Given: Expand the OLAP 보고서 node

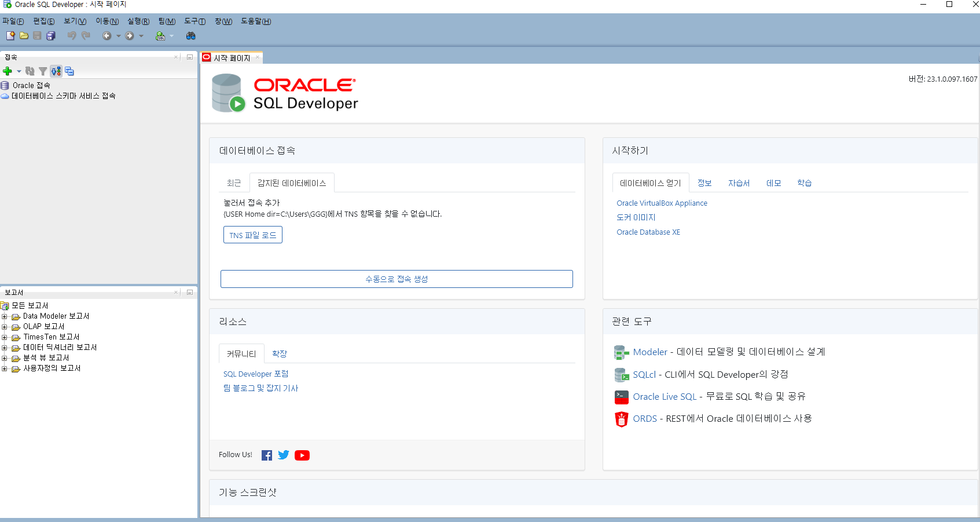Looking at the screenshot, I should (x=5, y=327).
